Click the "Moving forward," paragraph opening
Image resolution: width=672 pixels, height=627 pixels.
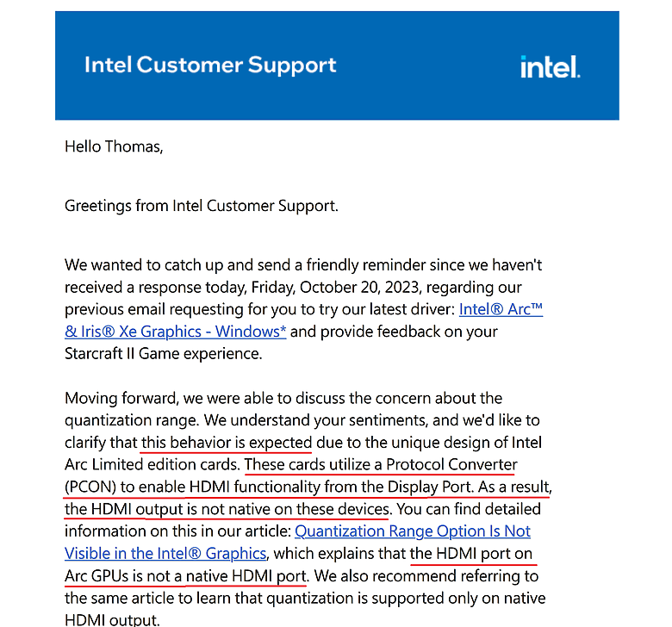121,398
